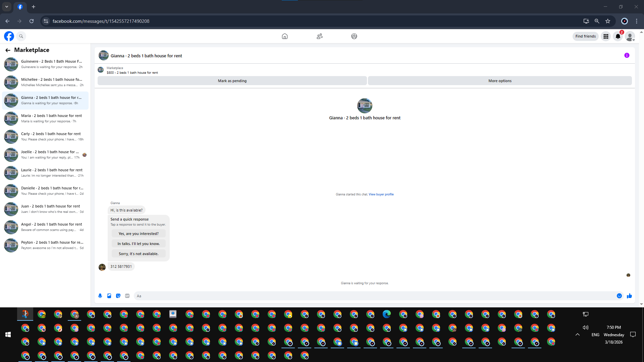Open the Facebook menu grid icon
This screenshot has height=362, width=644.
[x=606, y=36]
